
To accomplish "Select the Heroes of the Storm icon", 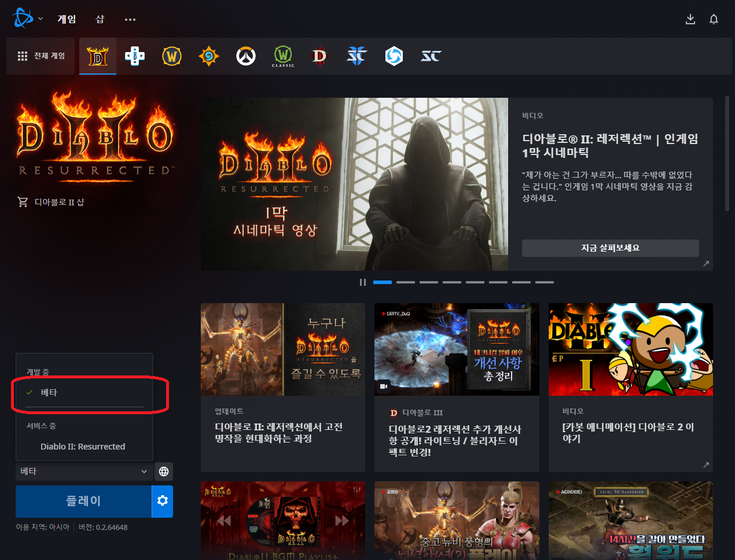I will [394, 56].
